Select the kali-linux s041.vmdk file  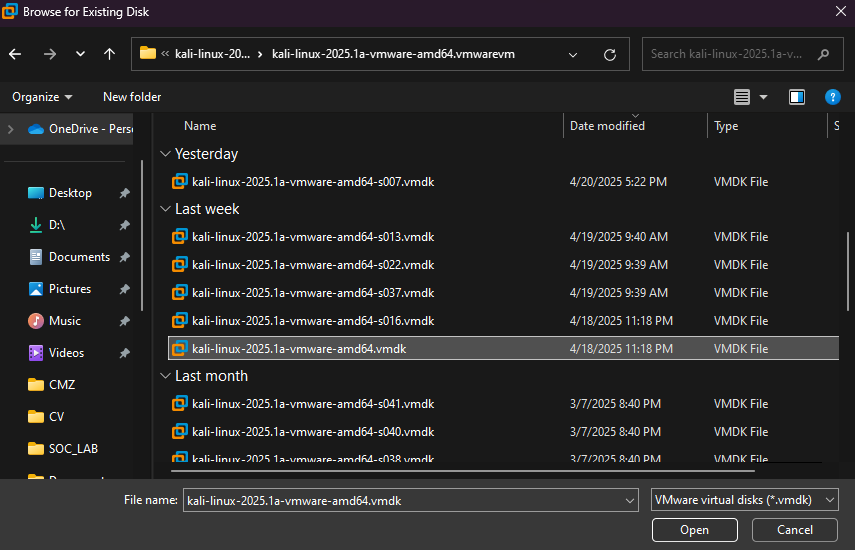coord(313,404)
